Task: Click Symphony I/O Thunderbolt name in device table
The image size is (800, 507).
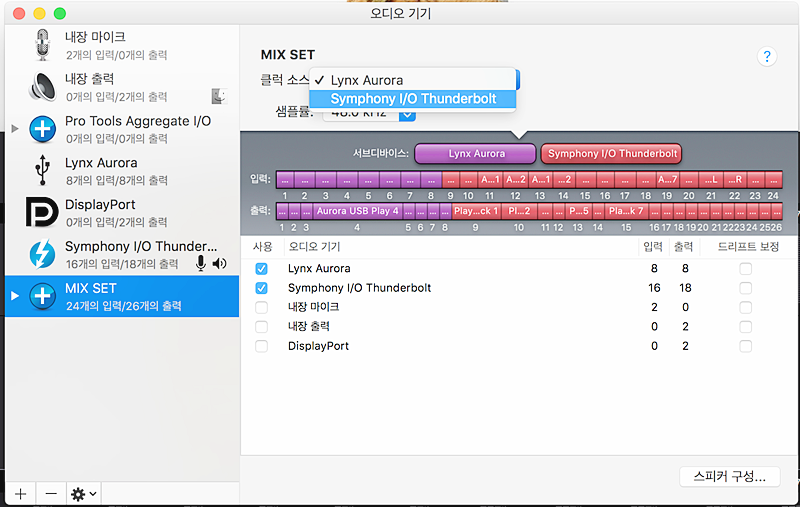Action: tap(359, 288)
